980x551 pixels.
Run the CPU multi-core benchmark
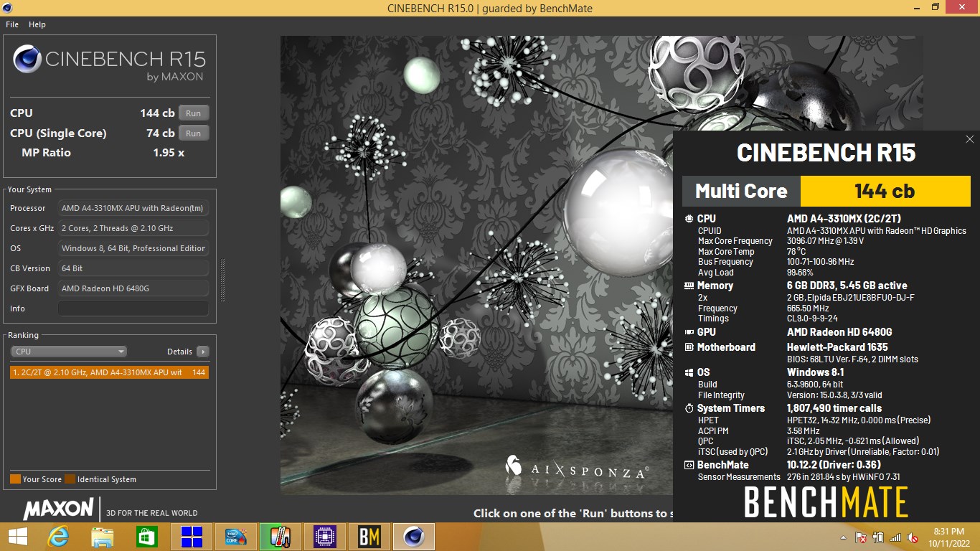[194, 113]
